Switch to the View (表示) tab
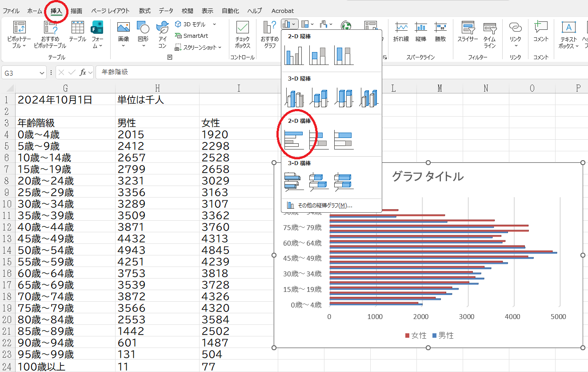Viewport: 588px width, 372px height. point(207,11)
